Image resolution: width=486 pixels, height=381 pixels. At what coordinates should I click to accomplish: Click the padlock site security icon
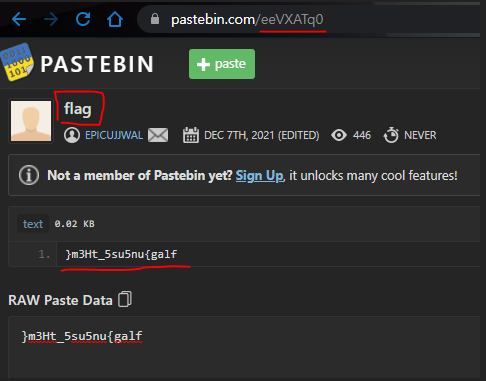tap(155, 19)
